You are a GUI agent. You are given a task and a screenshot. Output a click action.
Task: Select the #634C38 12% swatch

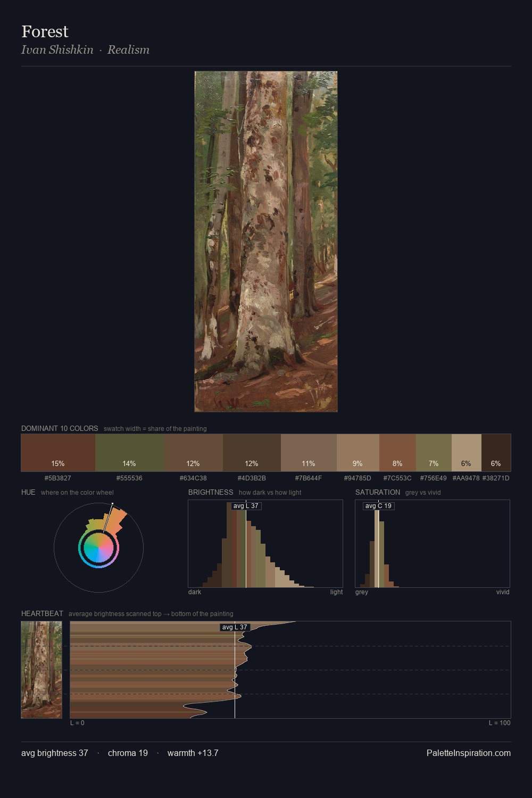[x=193, y=453]
